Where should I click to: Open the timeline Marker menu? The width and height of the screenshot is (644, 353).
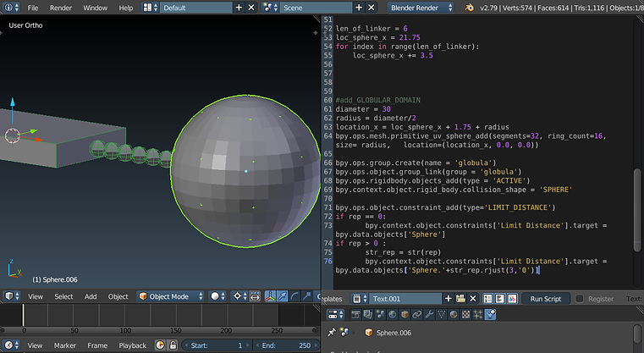[x=65, y=345]
